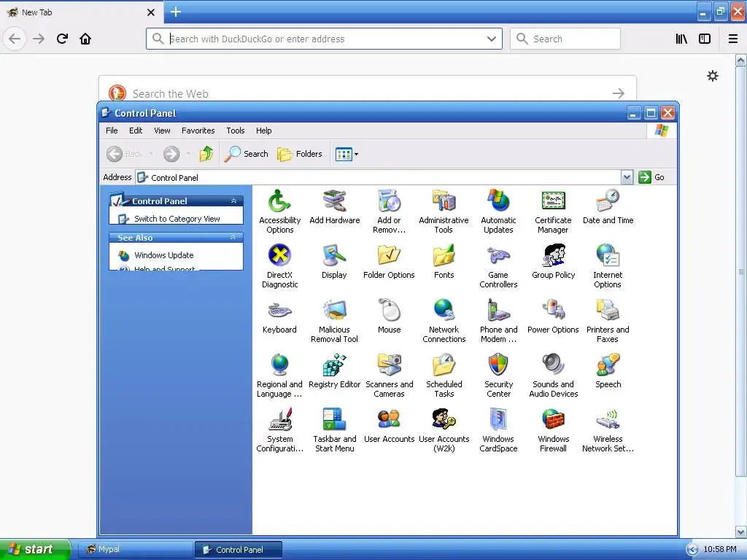Open Date and Time icon
Viewport: 747px width, 560px height.
pos(608,206)
